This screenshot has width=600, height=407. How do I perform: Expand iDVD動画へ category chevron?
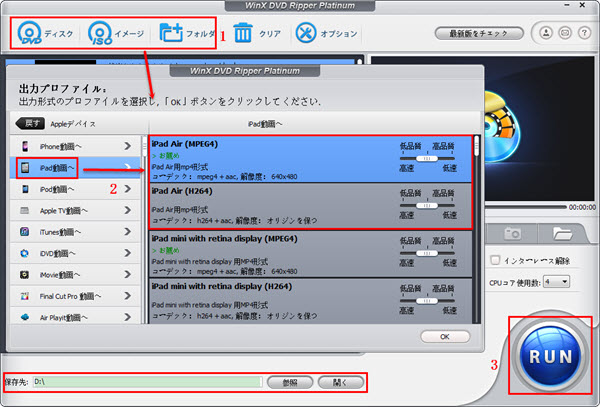point(127,253)
